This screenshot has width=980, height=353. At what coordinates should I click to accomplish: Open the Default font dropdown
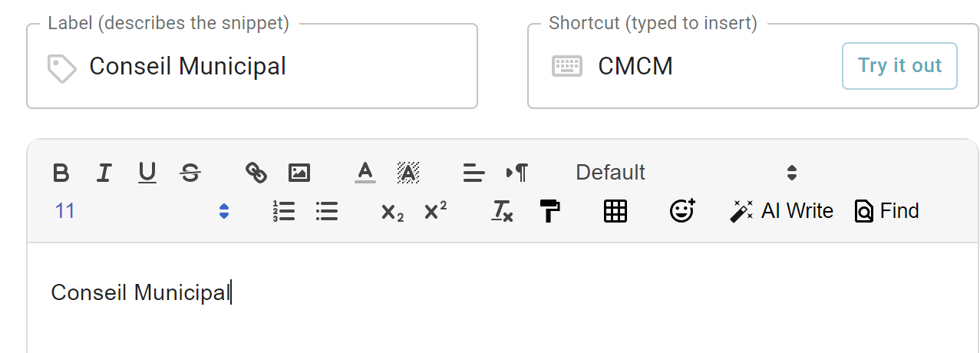click(686, 173)
